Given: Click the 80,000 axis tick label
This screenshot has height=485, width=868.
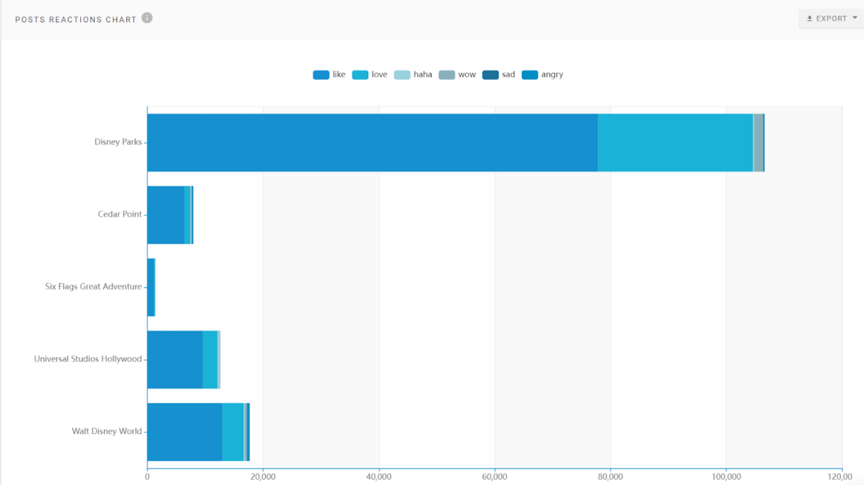Looking at the screenshot, I should 610,477.
